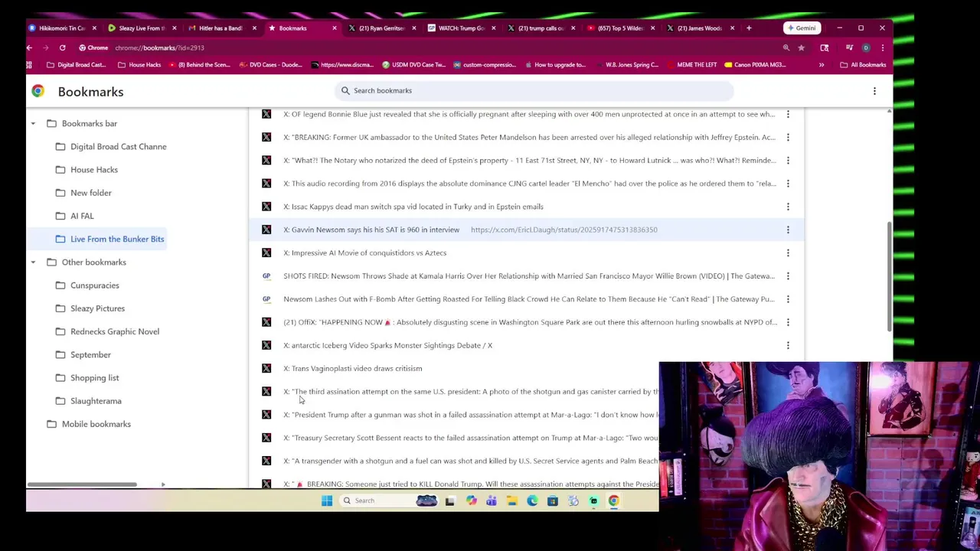Click the browser back arrow
Screen dimensions: 980x551
[30, 47]
